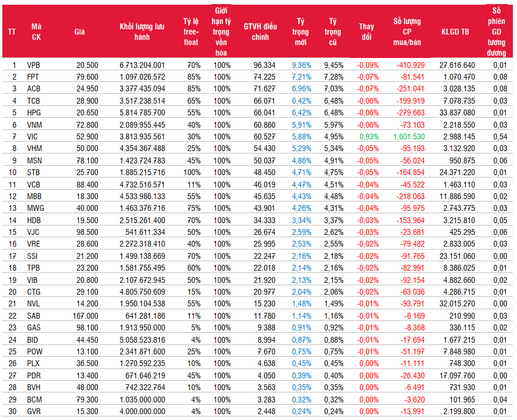Select the 'Tỷ trọng mới' column header
517x420 pixels.
pyautogui.click(x=301, y=32)
